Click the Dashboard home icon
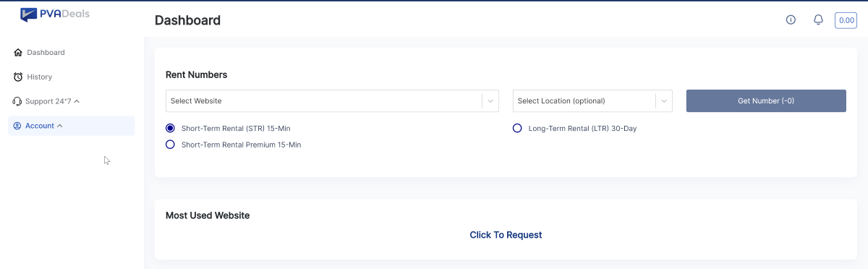This screenshot has height=269, width=868. [x=18, y=53]
